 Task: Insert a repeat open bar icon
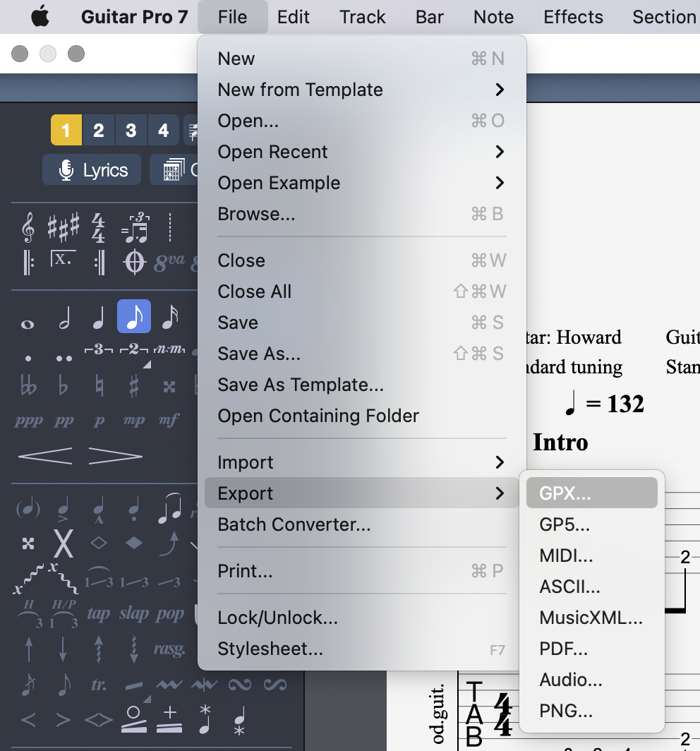point(28,263)
